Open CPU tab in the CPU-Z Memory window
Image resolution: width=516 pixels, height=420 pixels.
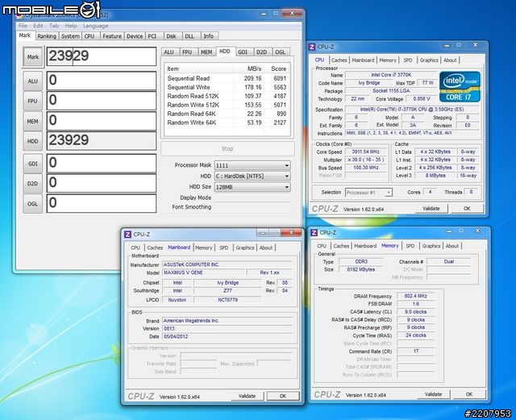(x=322, y=246)
